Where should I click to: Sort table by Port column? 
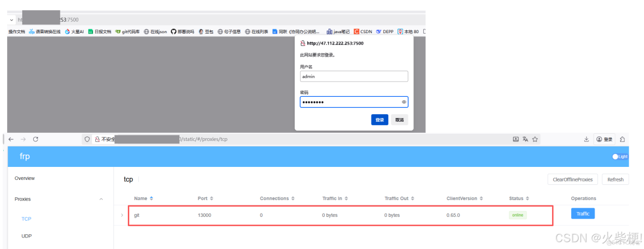pyautogui.click(x=205, y=198)
